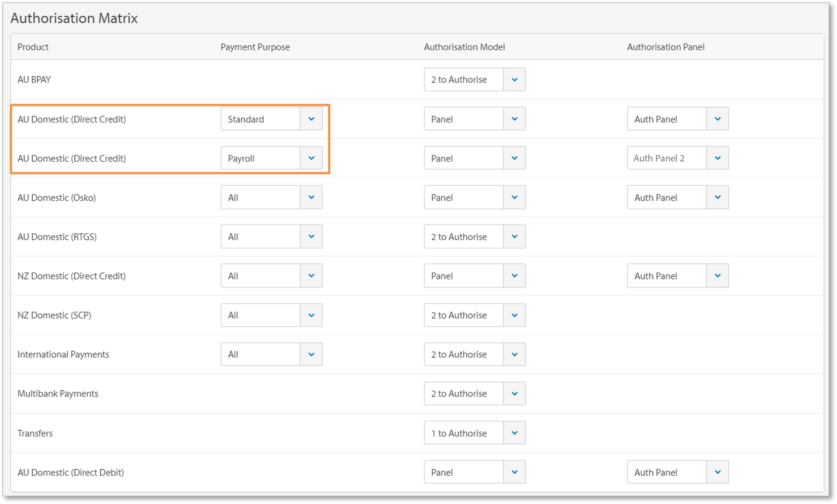Viewport: 837px width, 504px height.
Task: Open AU BPAY Authorisation Model dropdown
Action: click(514, 79)
